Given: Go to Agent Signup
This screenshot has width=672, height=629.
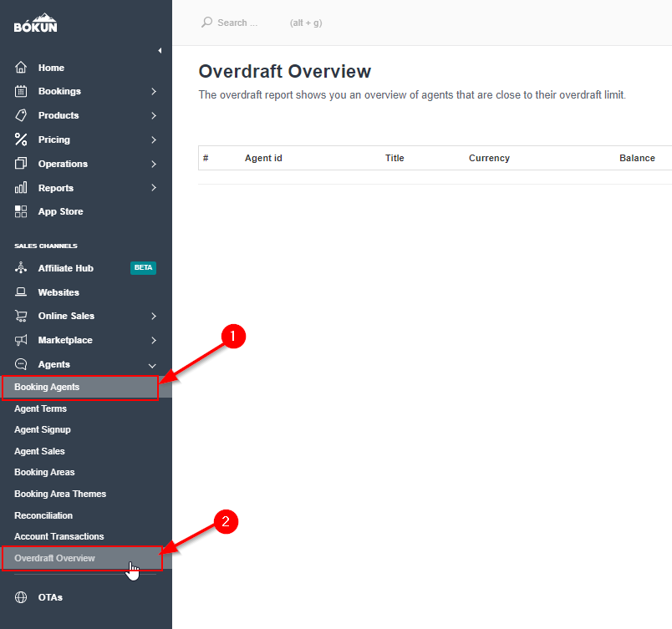Looking at the screenshot, I should click(x=43, y=429).
